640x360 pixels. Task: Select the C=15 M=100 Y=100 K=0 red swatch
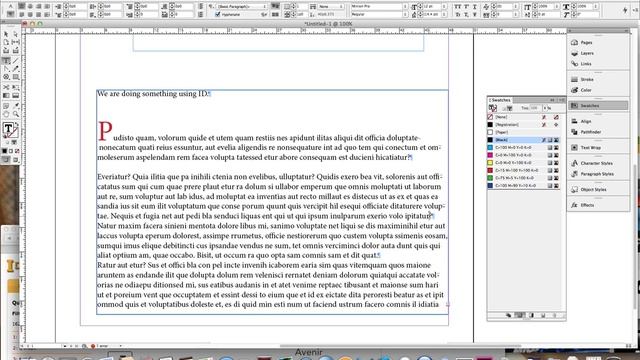click(x=524, y=170)
